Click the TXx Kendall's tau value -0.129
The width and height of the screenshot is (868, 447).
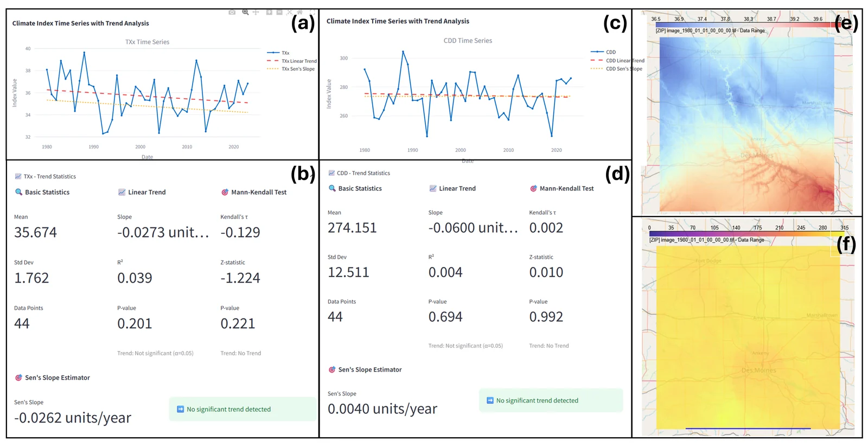pyautogui.click(x=240, y=232)
